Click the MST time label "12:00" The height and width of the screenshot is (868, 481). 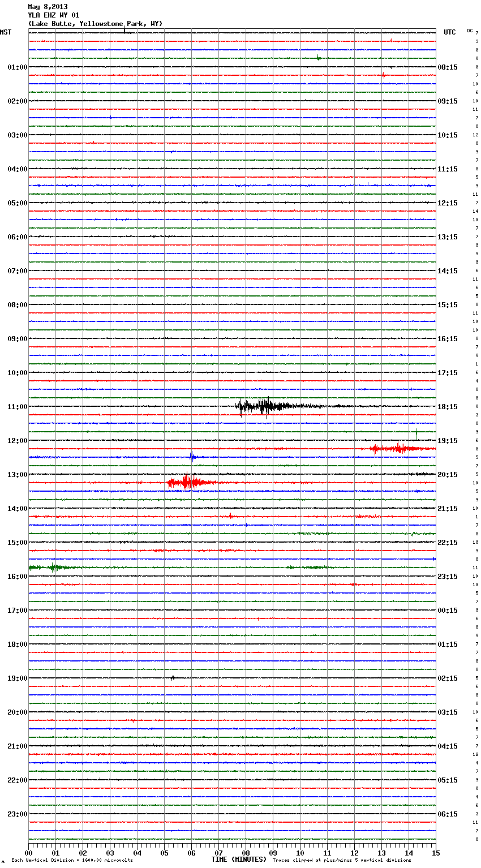[x=18, y=441]
